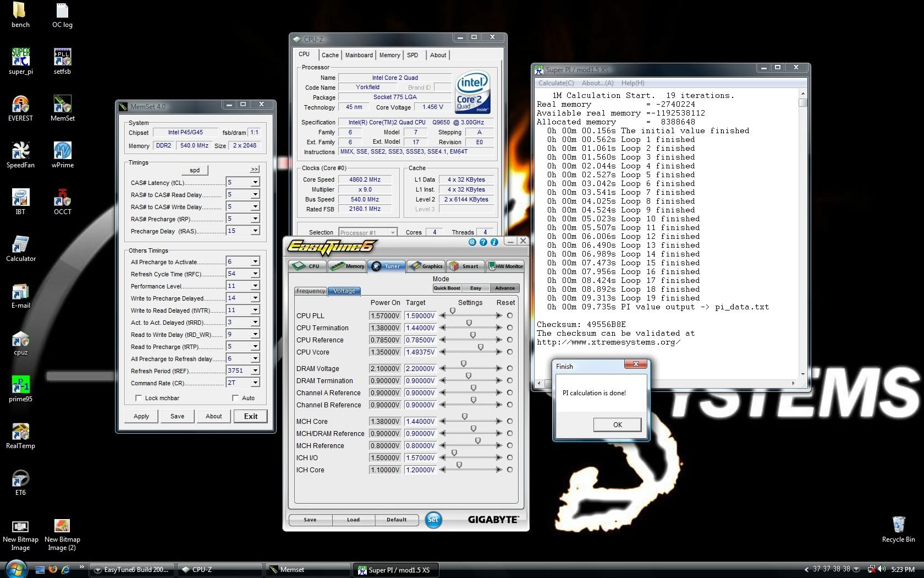924x578 pixels.
Task: Reset ICH I/O radio button
Action: 510,457
